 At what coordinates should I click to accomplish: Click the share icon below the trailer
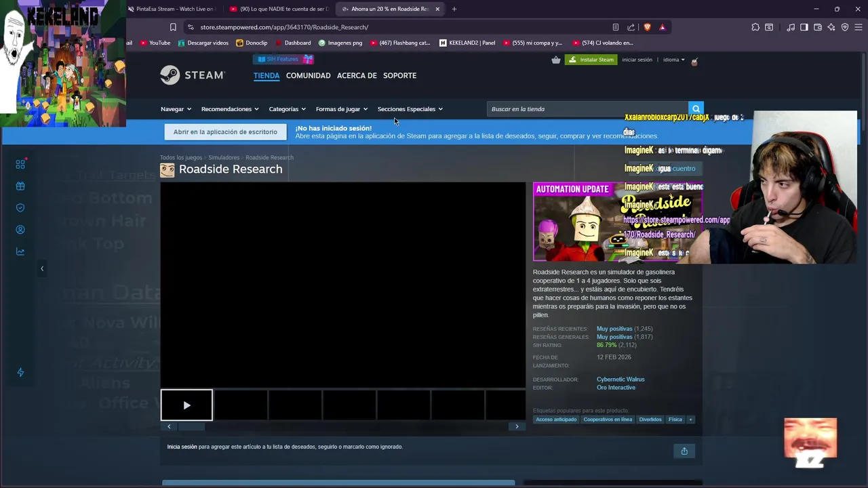pyautogui.click(x=684, y=451)
